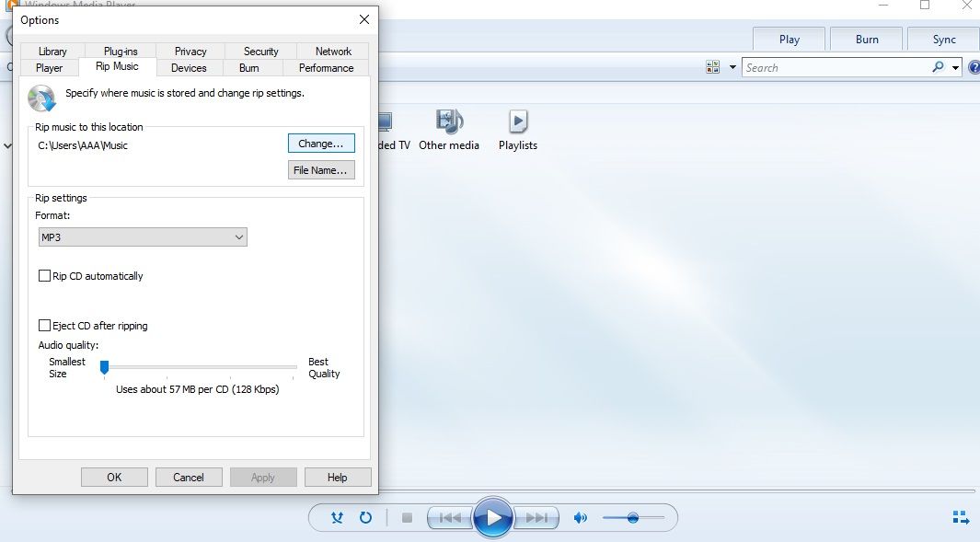Click the Search input field
The width and height of the screenshot is (980, 542).
[x=836, y=67]
